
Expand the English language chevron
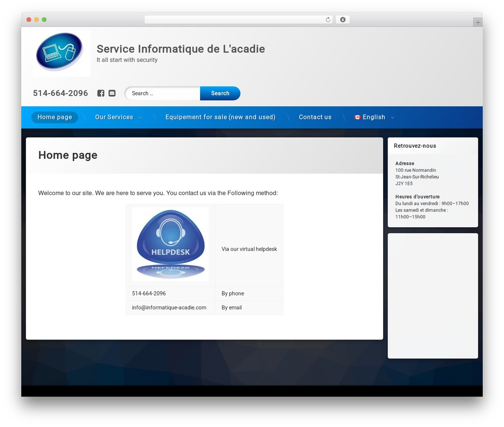pos(393,118)
